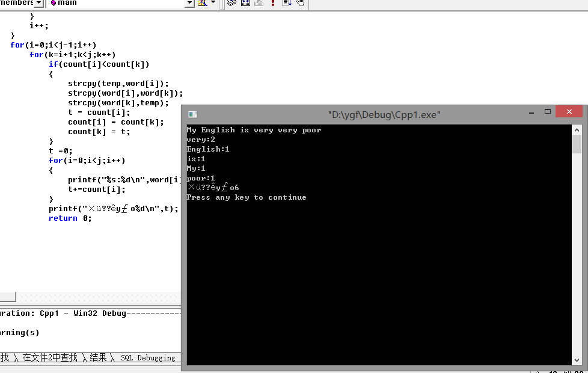Click code line count[k] = t;
Screen dimensions: 588x373
coord(99,132)
